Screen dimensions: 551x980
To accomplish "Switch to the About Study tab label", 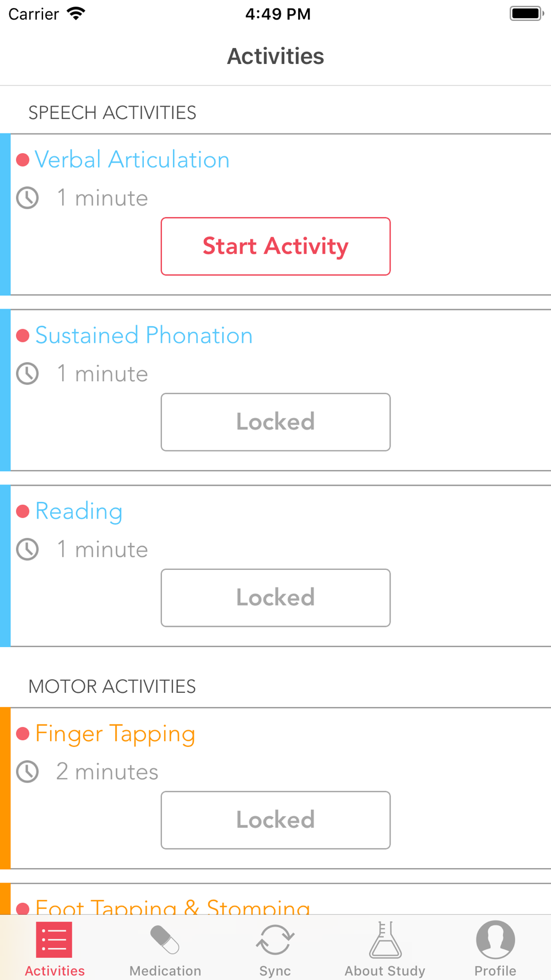I will click(385, 971).
